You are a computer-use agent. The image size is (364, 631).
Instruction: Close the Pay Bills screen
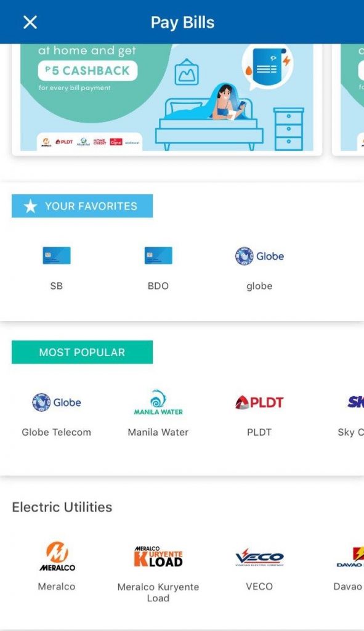(30, 22)
